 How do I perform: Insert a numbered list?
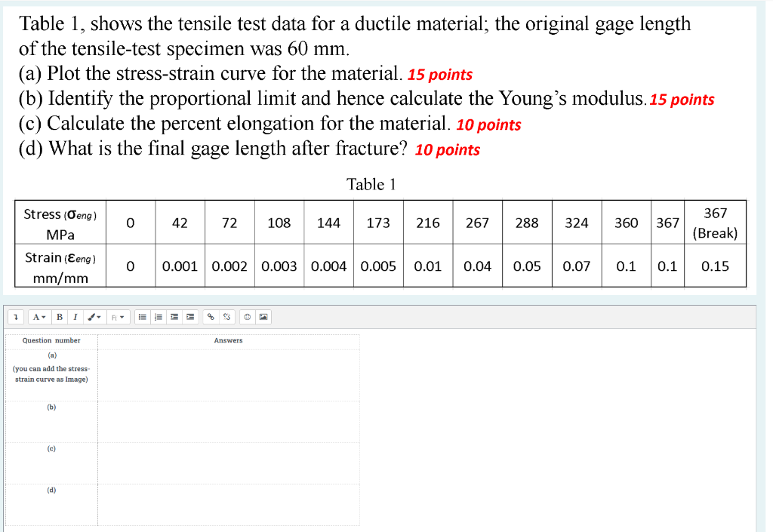point(159,317)
